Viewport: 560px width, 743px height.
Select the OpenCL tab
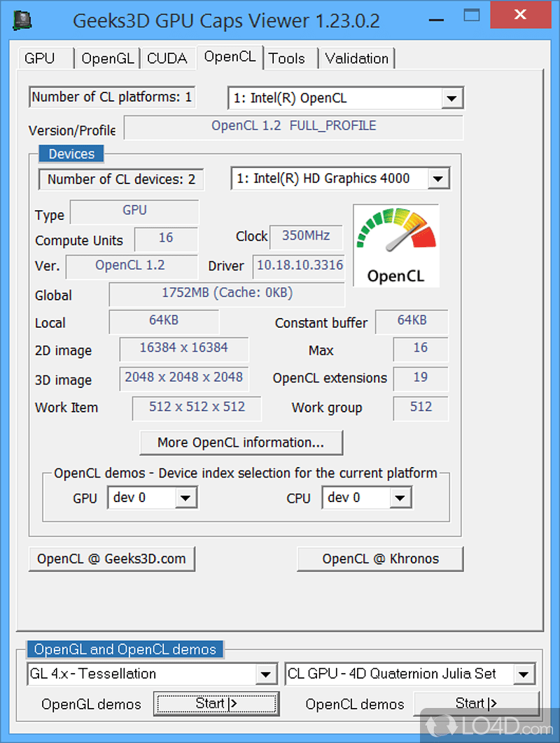click(230, 57)
